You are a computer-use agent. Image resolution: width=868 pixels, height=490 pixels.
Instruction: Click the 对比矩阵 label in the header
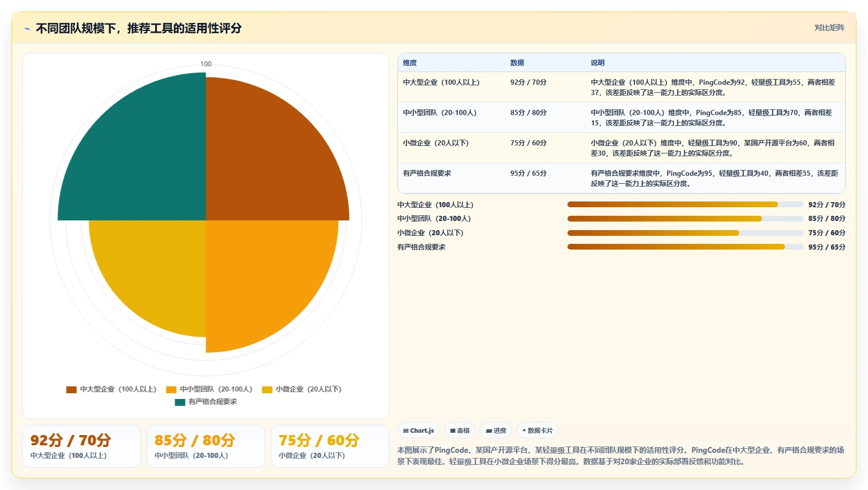829,27
